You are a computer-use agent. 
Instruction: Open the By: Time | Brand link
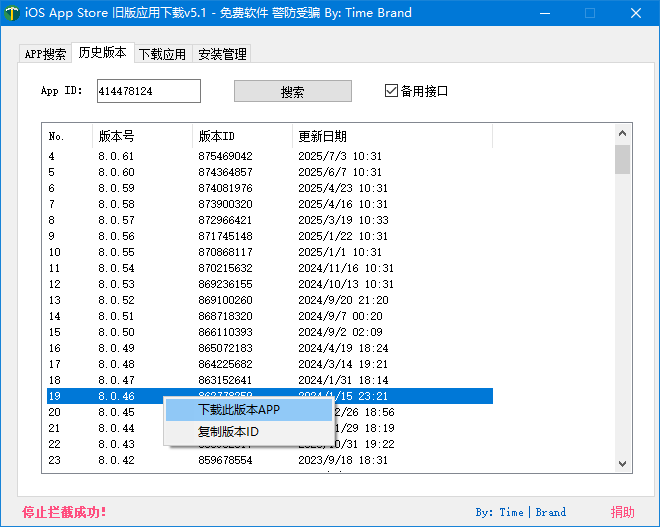click(520, 512)
